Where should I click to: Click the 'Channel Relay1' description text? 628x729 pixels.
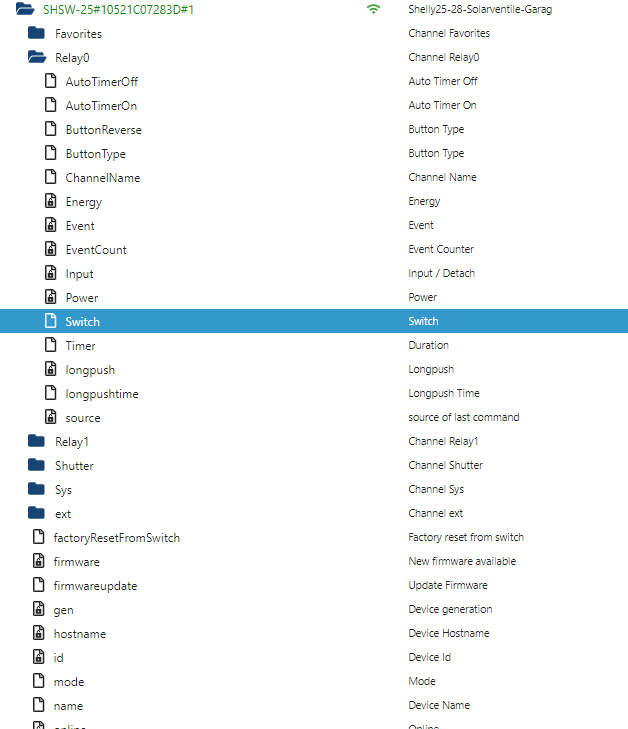coord(443,441)
